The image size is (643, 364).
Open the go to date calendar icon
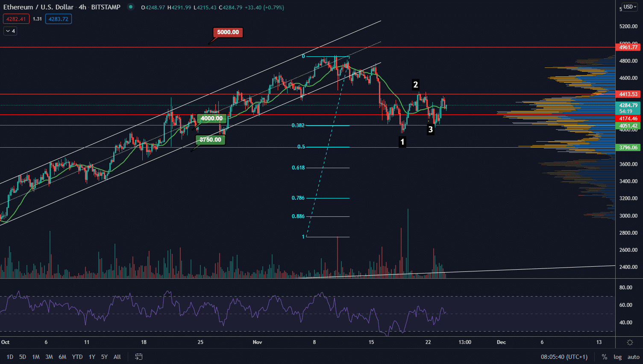click(138, 357)
